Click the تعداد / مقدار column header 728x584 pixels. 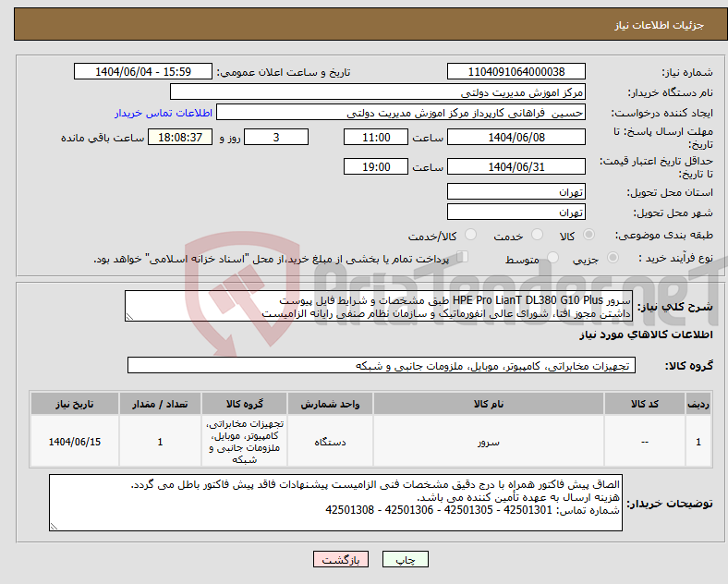pyautogui.click(x=160, y=404)
